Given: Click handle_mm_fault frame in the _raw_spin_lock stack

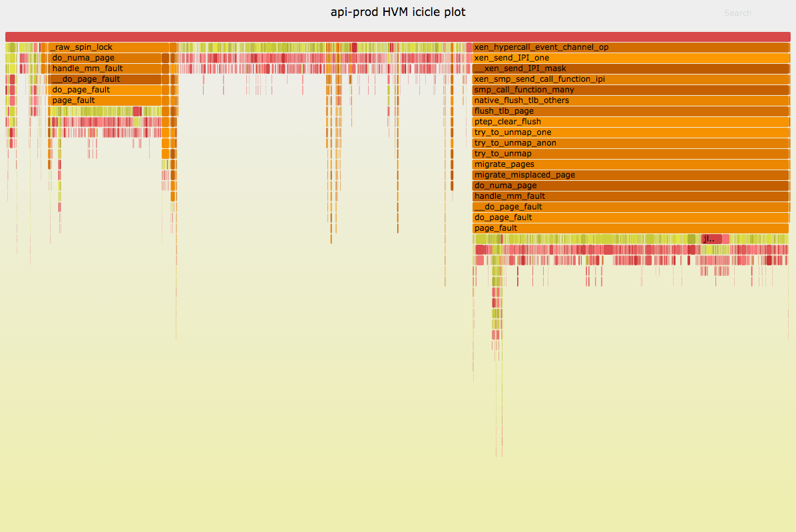Looking at the screenshot, I should [105, 68].
